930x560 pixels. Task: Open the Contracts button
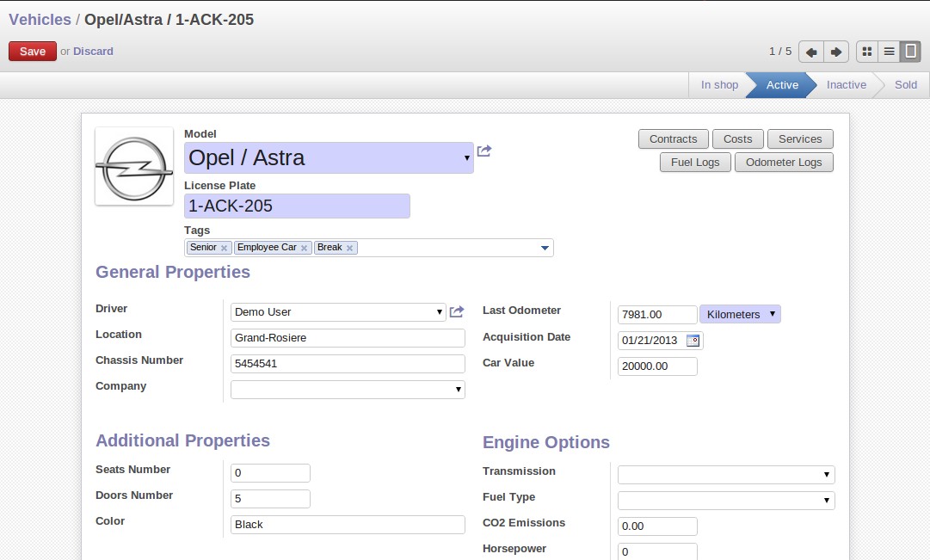[673, 138]
